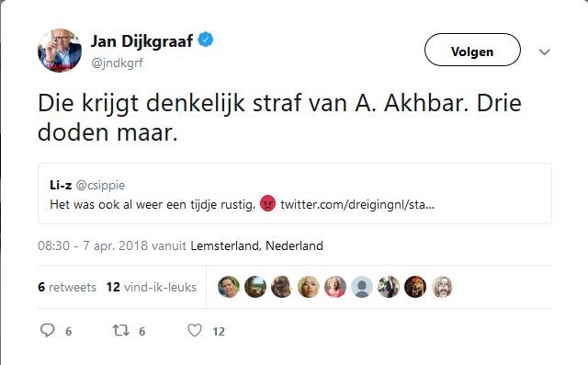
Task: Click the @csippie handle in the quoted tweet
Action: tap(100, 185)
